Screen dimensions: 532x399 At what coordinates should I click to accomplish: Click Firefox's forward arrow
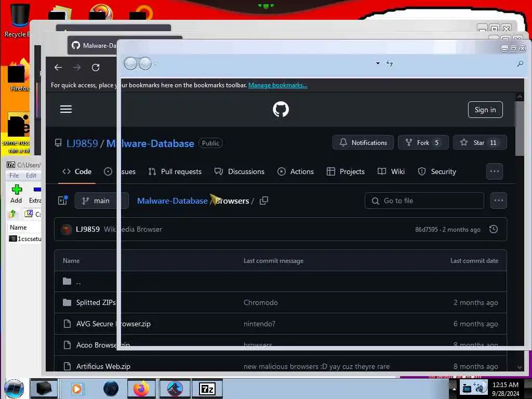[77, 68]
